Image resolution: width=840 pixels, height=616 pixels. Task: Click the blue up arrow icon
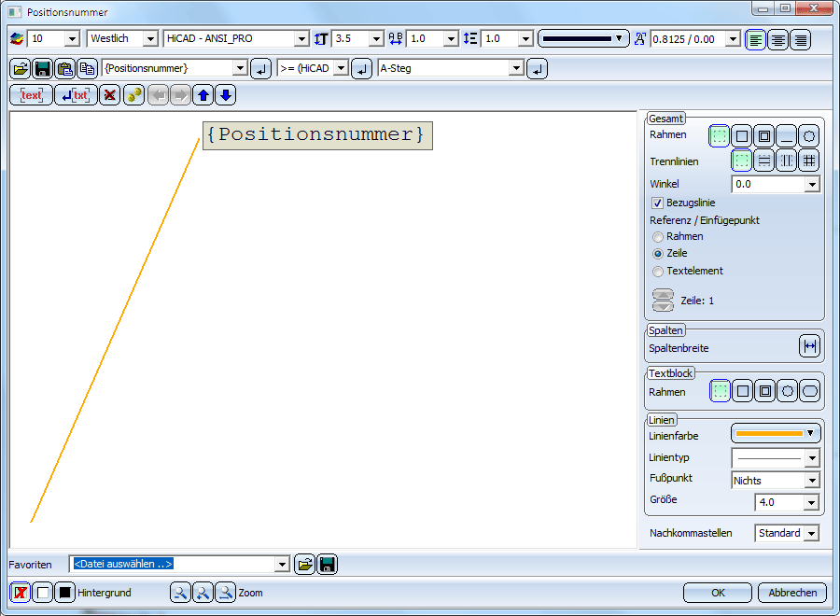(x=203, y=95)
